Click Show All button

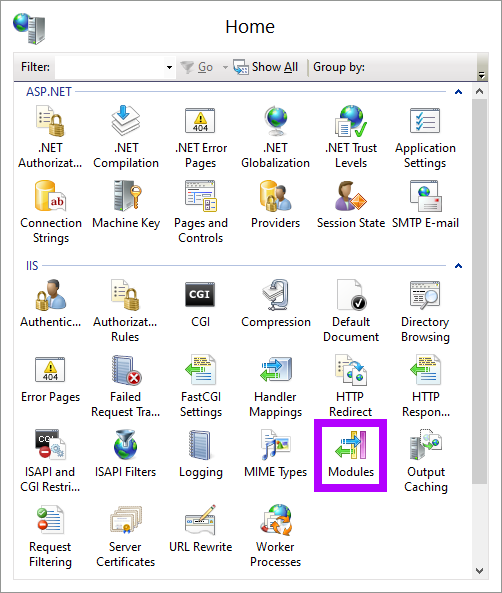point(266,67)
